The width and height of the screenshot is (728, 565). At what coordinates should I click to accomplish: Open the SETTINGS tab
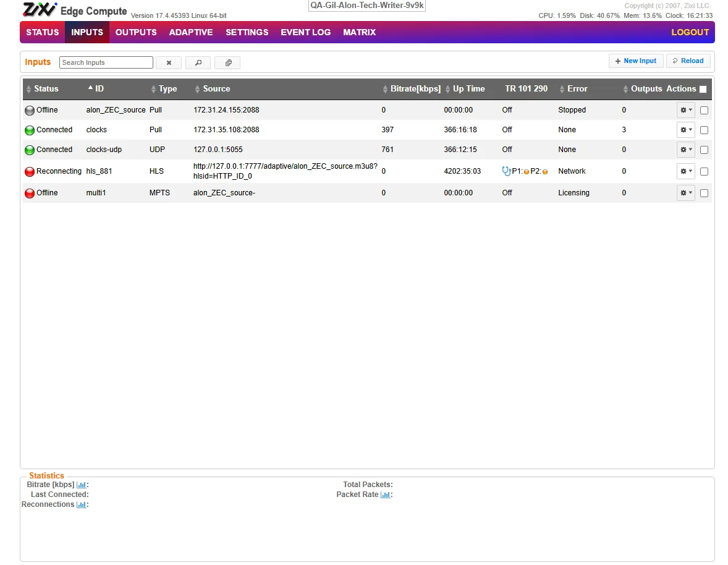click(x=247, y=33)
